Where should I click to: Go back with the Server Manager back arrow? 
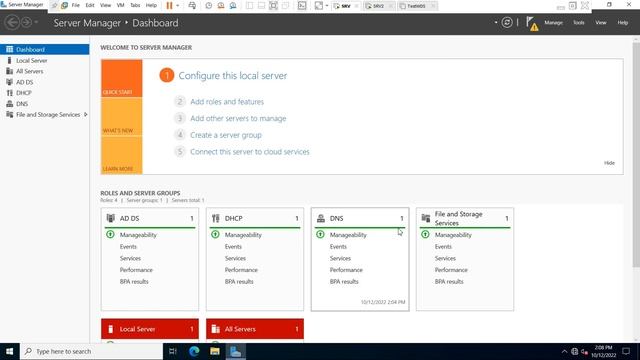[x=12, y=22]
